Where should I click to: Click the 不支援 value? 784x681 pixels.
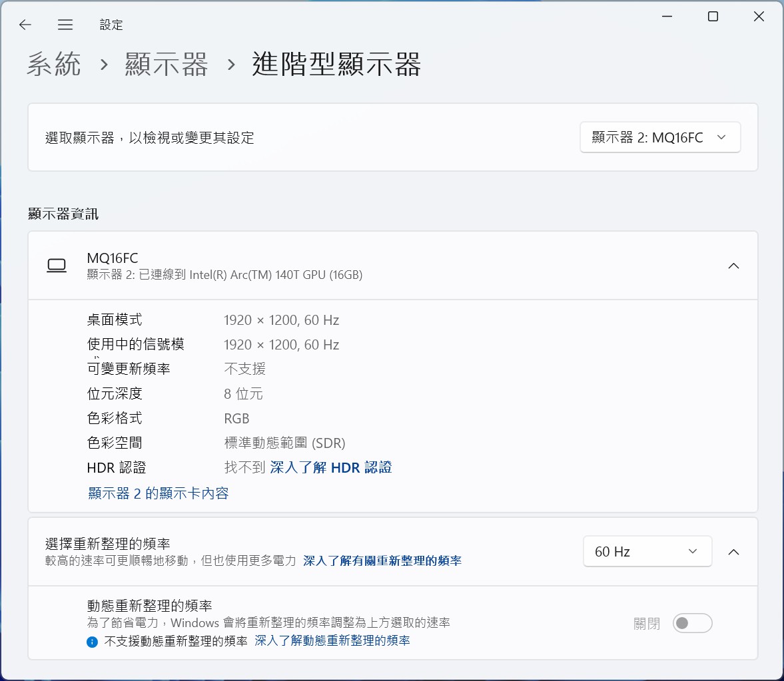coord(244,369)
